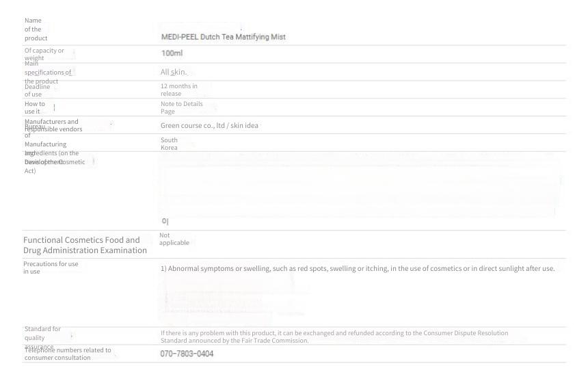588x392 pixels.
Task: Click the 'Precautions for use in use' label
Action: click(51, 267)
